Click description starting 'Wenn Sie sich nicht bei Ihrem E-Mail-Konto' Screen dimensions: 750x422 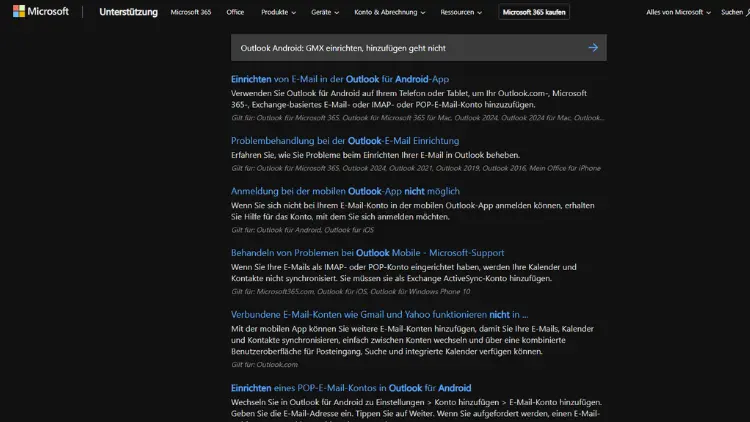(x=412, y=211)
